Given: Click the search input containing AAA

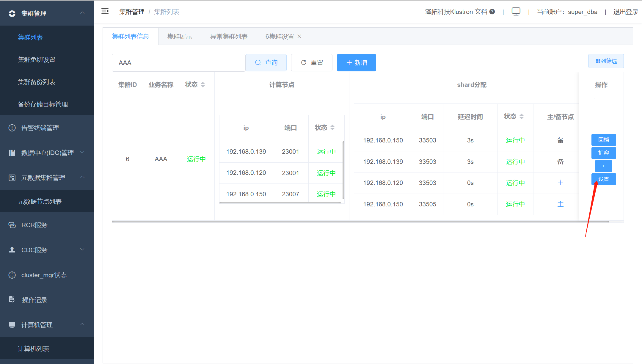Looking at the screenshot, I should click(x=179, y=62).
